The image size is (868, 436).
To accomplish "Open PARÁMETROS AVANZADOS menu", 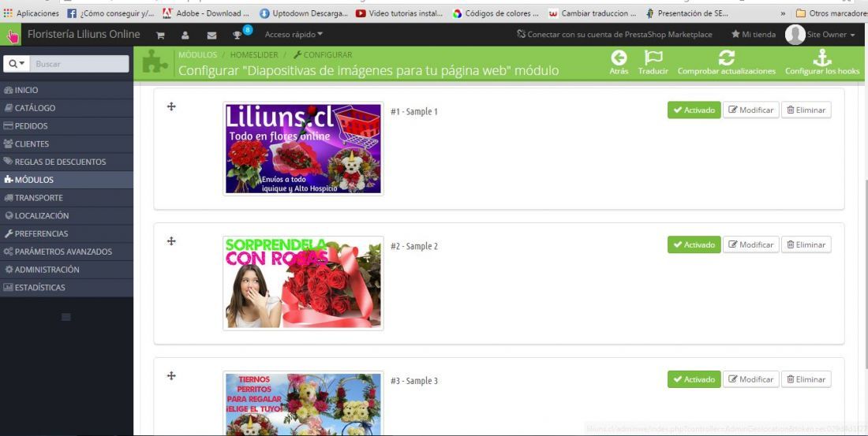I will point(66,252).
